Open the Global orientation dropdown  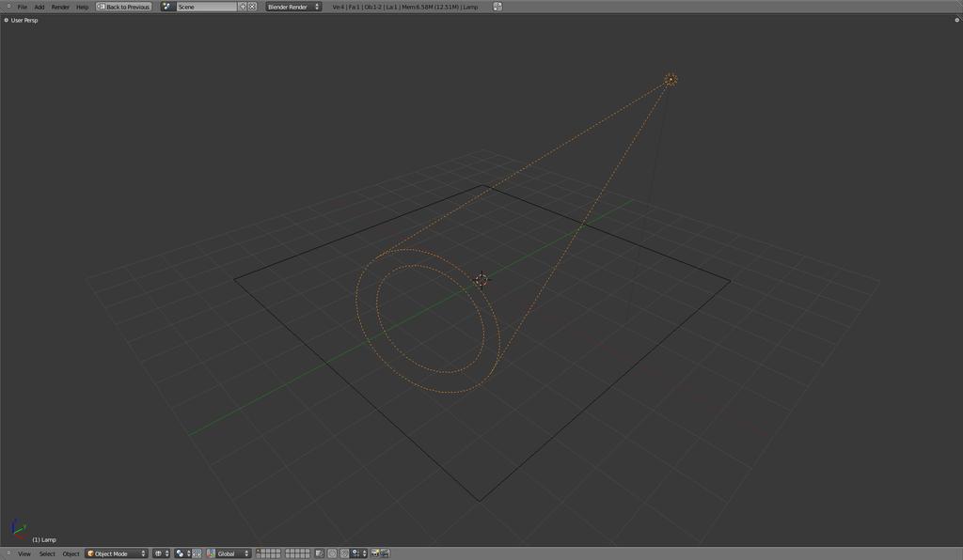tap(233, 553)
